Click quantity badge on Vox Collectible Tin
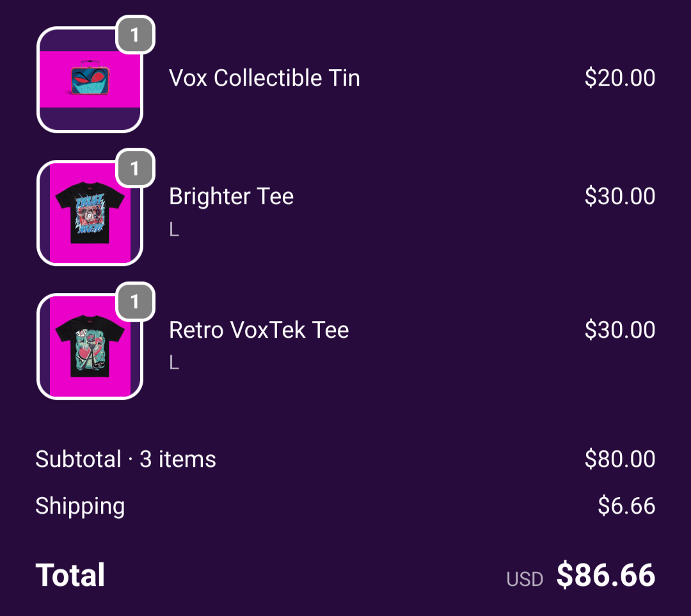Image resolution: width=691 pixels, height=616 pixels. click(135, 35)
